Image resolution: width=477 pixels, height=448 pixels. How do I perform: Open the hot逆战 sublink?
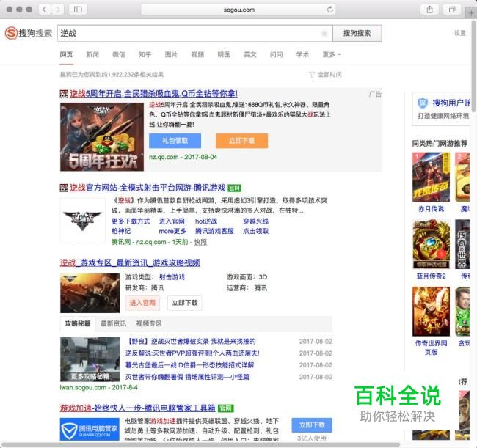(206, 221)
